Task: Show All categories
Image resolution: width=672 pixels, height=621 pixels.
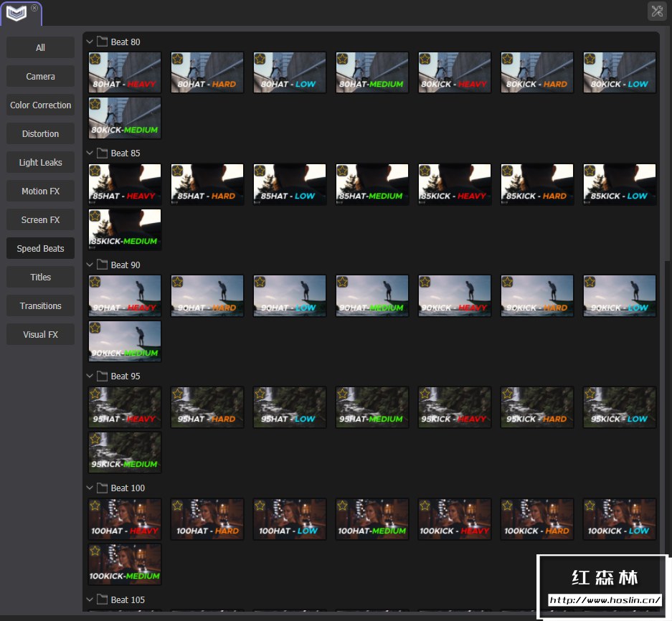Action: [x=40, y=47]
